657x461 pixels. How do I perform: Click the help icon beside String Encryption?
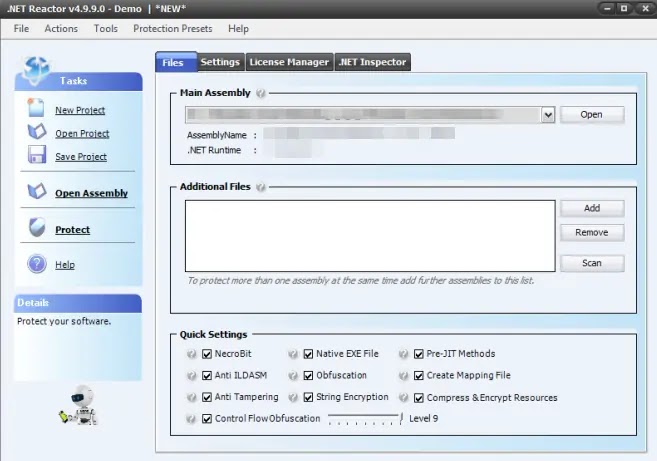pyautogui.click(x=293, y=397)
